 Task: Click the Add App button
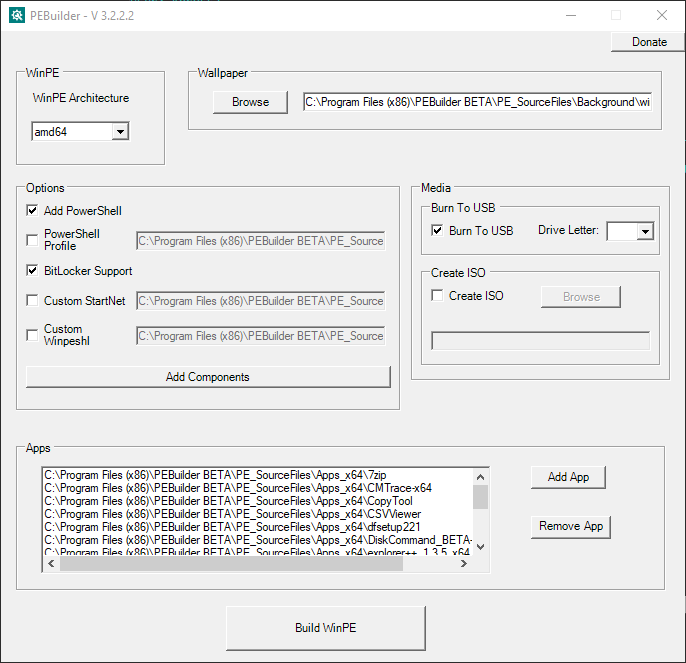pyautogui.click(x=568, y=477)
